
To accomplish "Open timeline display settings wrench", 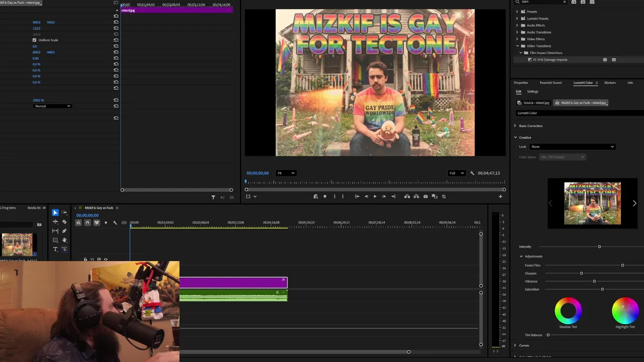I will point(115,223).
